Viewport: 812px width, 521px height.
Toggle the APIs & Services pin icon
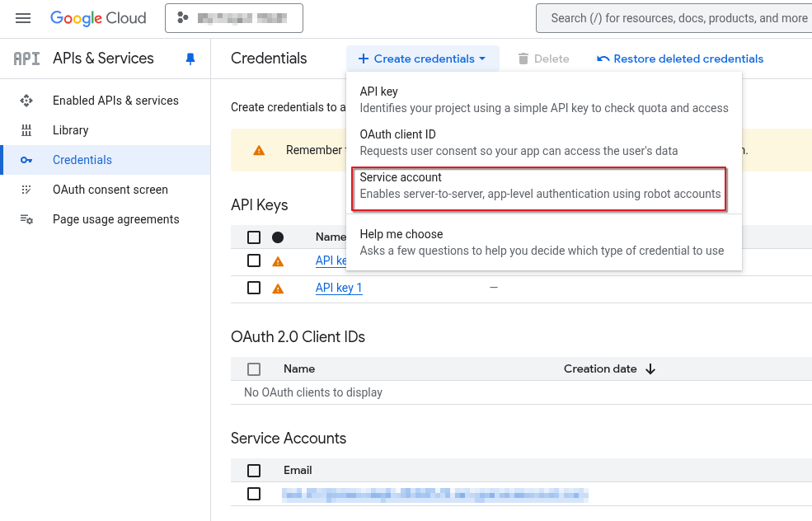click(190, 59)
